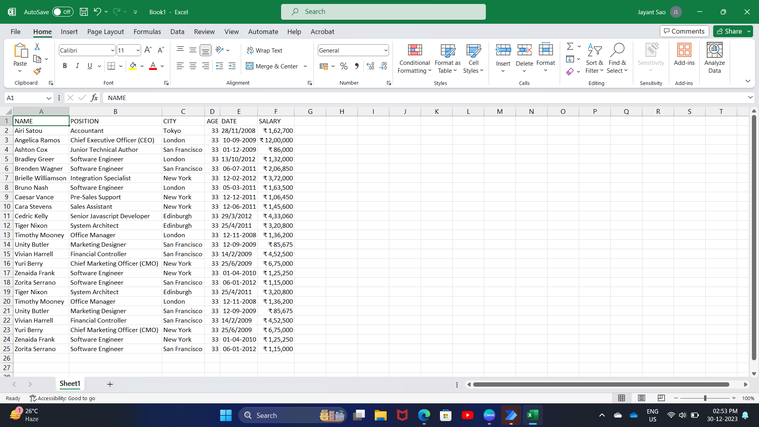
Task: Click the Insert Function fx icon
Action: click(x=94, y=98)
